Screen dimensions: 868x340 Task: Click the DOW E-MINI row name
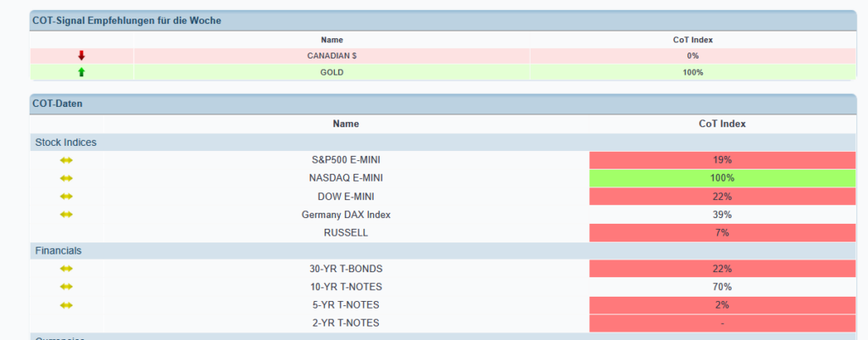346,197
